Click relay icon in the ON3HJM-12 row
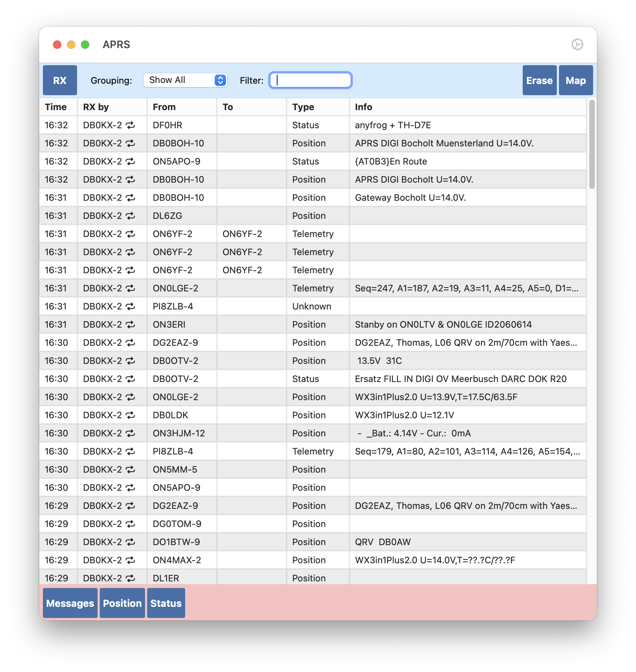 [x=130, y=433]
